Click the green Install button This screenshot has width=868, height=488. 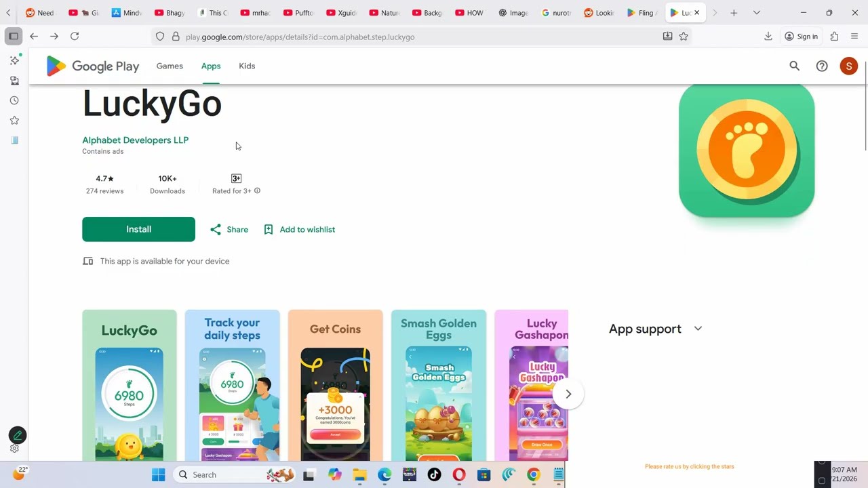click(x=138, y=229)
